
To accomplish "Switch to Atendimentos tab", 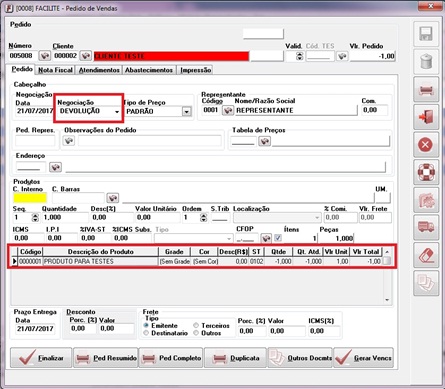I will tap(99, 70).
